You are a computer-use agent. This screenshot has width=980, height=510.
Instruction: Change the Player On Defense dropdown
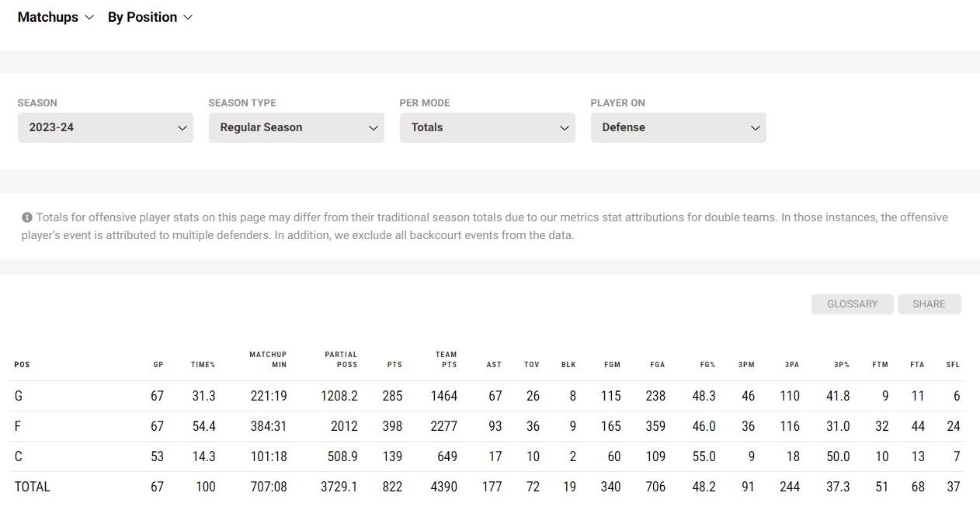[x=679, y=127]
